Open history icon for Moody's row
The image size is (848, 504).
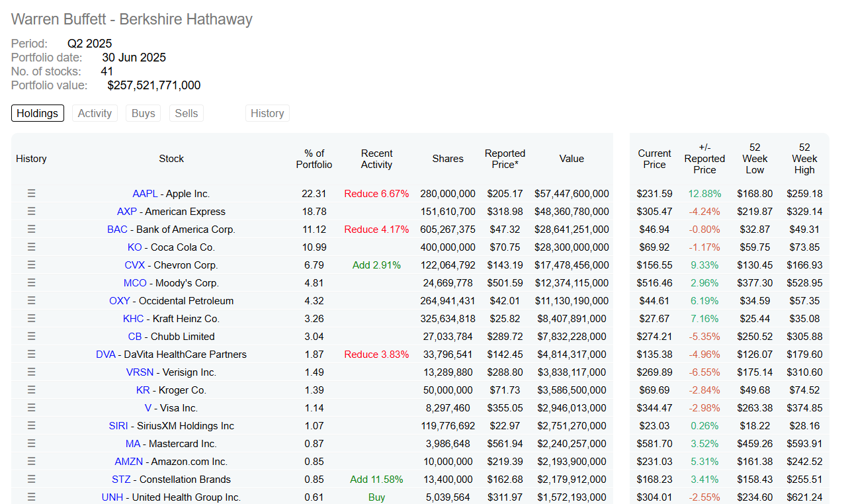31,283
